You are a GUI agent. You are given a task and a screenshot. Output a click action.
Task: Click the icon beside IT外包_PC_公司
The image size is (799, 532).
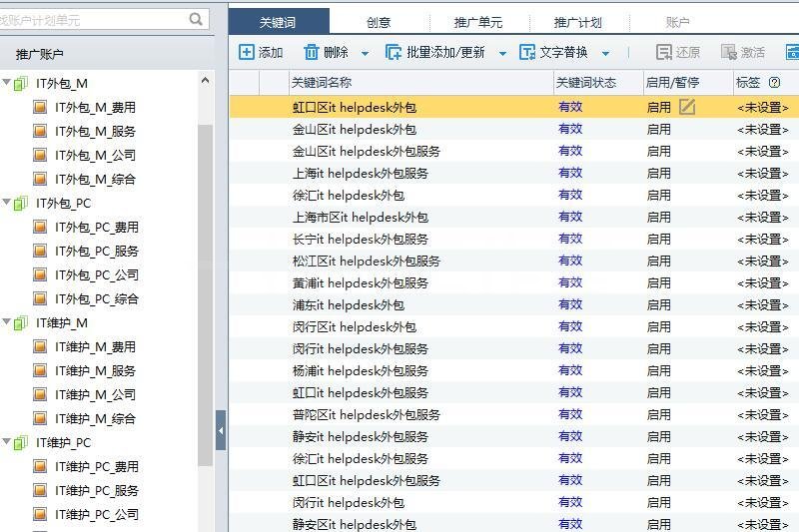40,274
